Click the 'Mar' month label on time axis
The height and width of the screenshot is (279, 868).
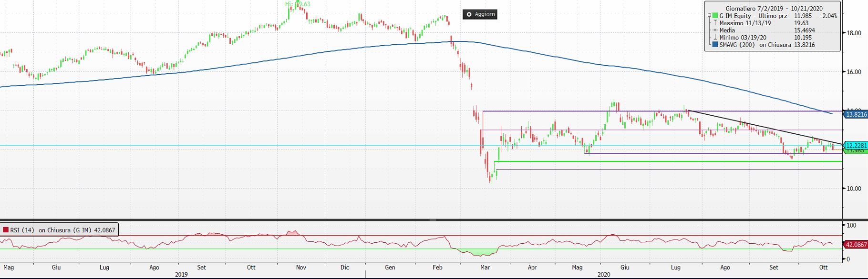[x=485, y=268]
